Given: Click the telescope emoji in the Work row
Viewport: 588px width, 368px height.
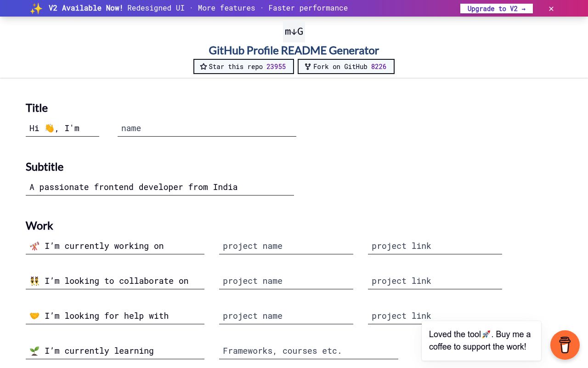Looking at the screenshot, I should click(x=34, y=246).
